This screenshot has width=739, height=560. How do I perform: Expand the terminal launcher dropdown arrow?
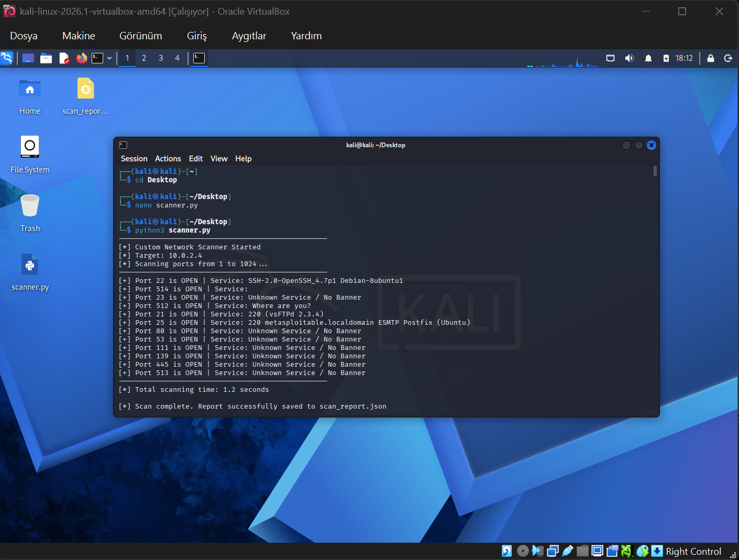109,58
